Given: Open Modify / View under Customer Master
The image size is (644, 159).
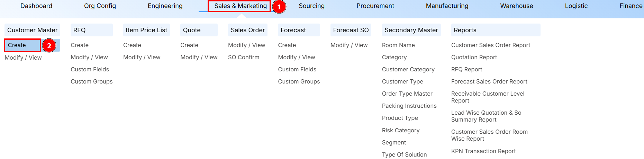Looking at the screenshot, I should 23,58.
